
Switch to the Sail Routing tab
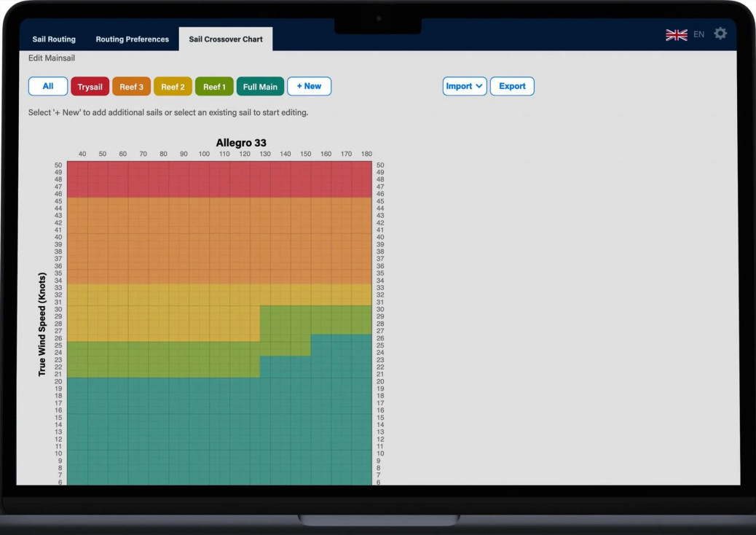(x=54, y=39)
